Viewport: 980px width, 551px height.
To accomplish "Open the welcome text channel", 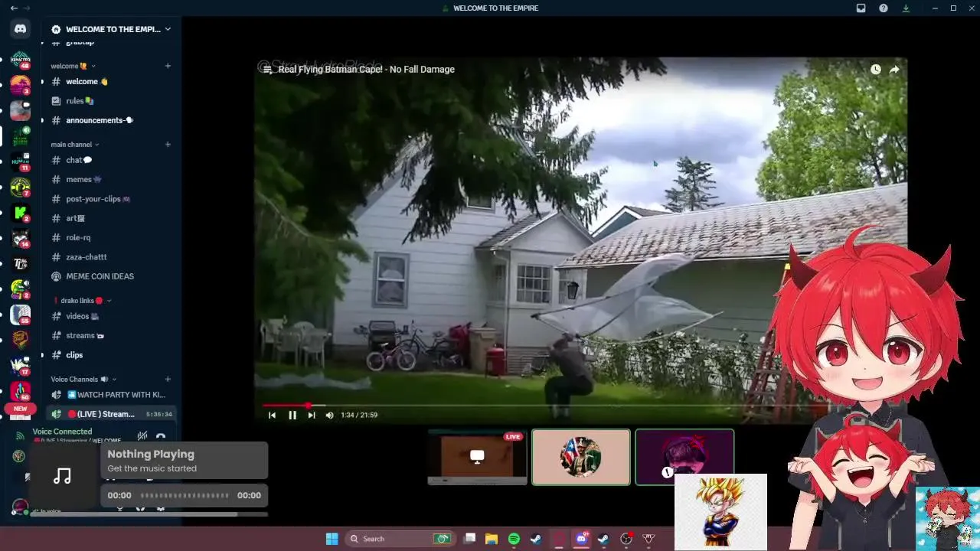I will pyautogui.click(x=111, y=81).
